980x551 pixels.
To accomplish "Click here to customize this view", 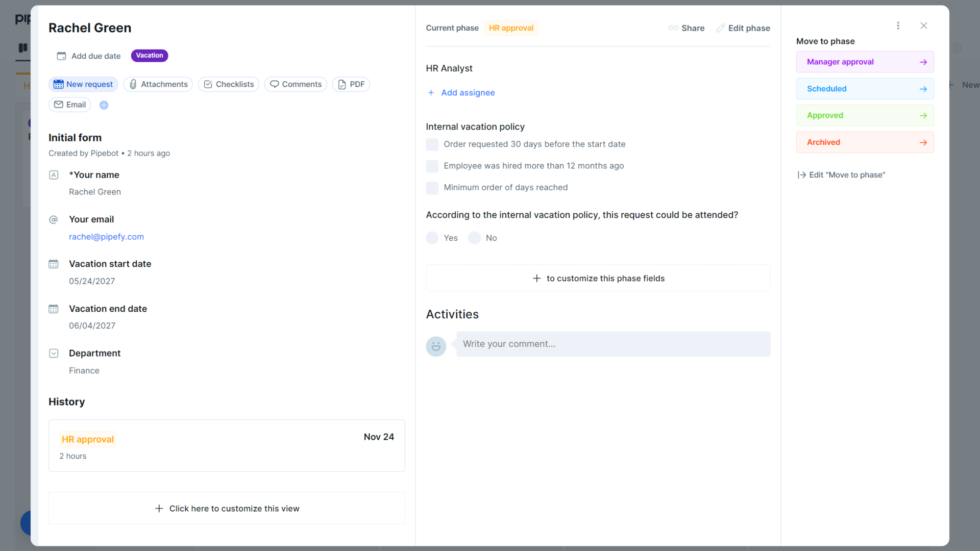I will 227,509.
